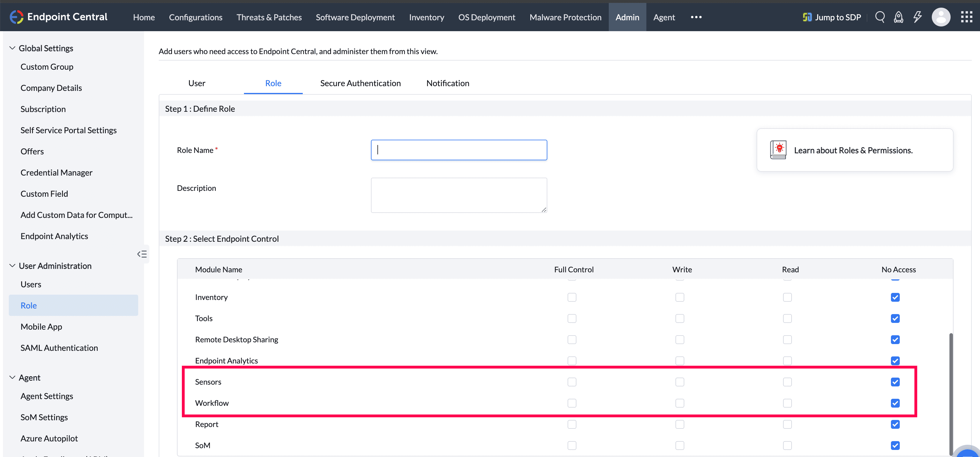Open the apps grid icon

[966, 17]
